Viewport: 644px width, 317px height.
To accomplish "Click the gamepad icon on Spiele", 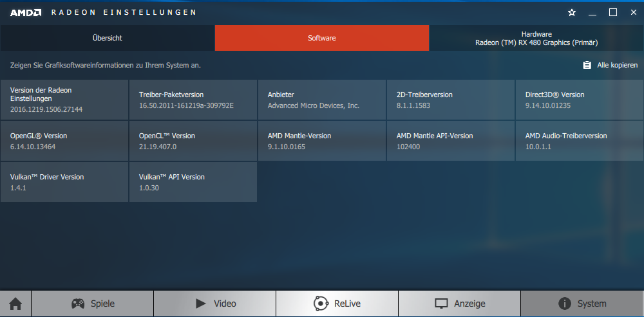I will tap(78, 303).
